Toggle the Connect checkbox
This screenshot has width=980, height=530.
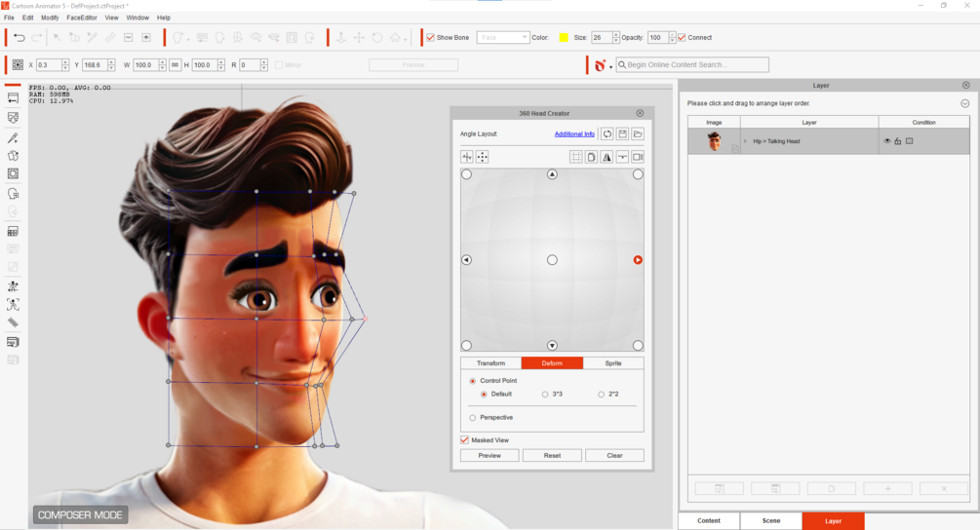(x=682, y=37)
